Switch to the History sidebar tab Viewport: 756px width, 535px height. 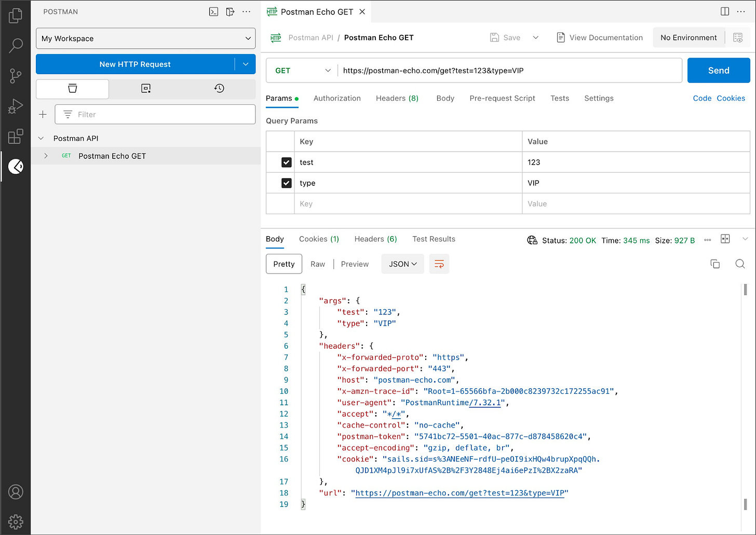click(219, 89)
